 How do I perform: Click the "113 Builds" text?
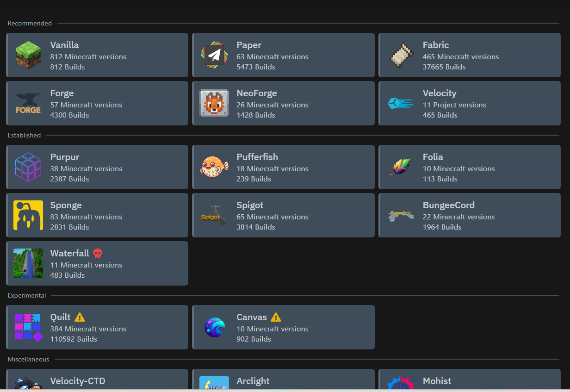click(440, 179)
